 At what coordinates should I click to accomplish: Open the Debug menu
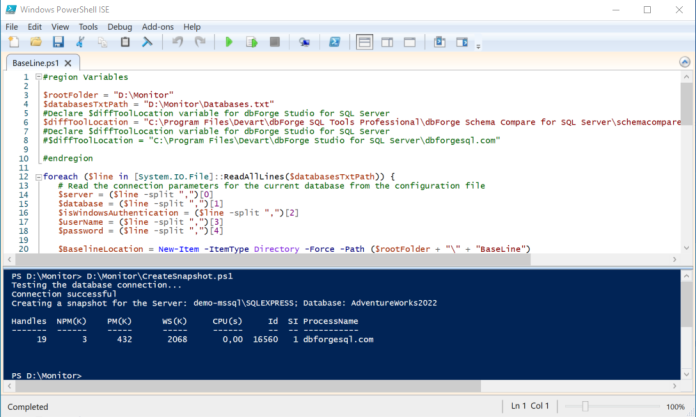[119, 27]
